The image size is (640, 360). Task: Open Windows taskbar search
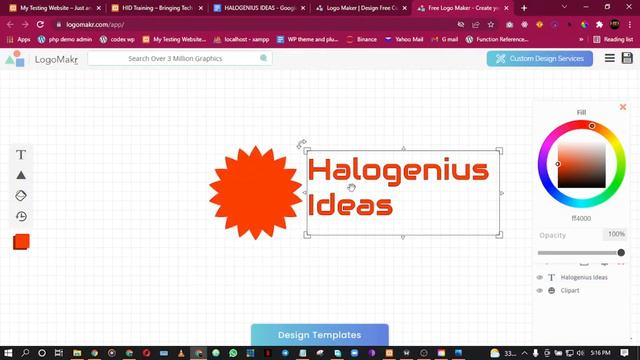tap(25, 353)
